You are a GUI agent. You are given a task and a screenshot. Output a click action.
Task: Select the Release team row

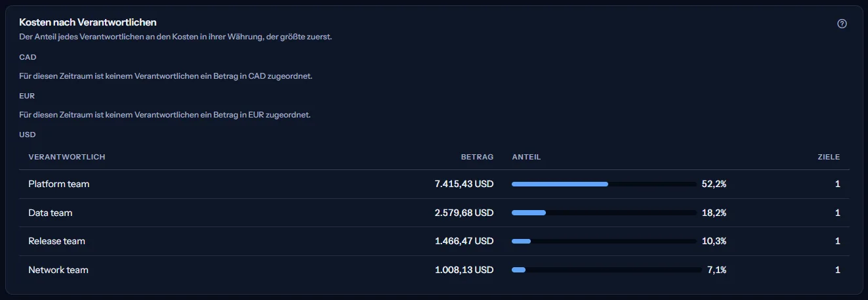point(434,241)
